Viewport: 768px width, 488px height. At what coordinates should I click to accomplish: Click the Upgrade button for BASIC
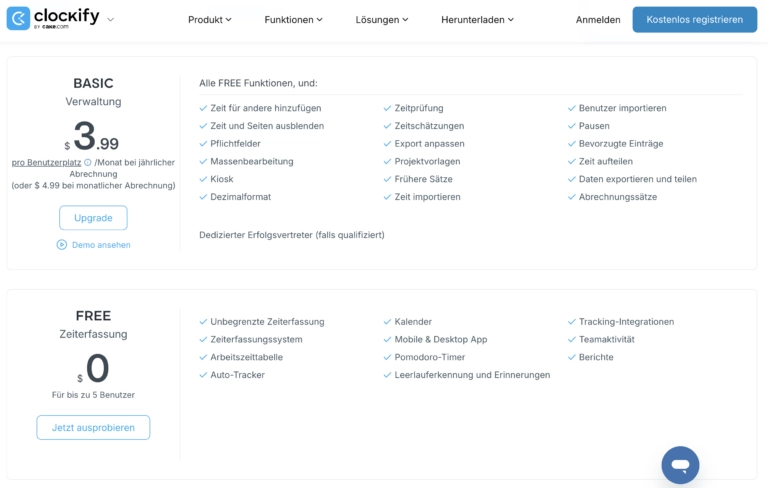[x=93, y=218]
